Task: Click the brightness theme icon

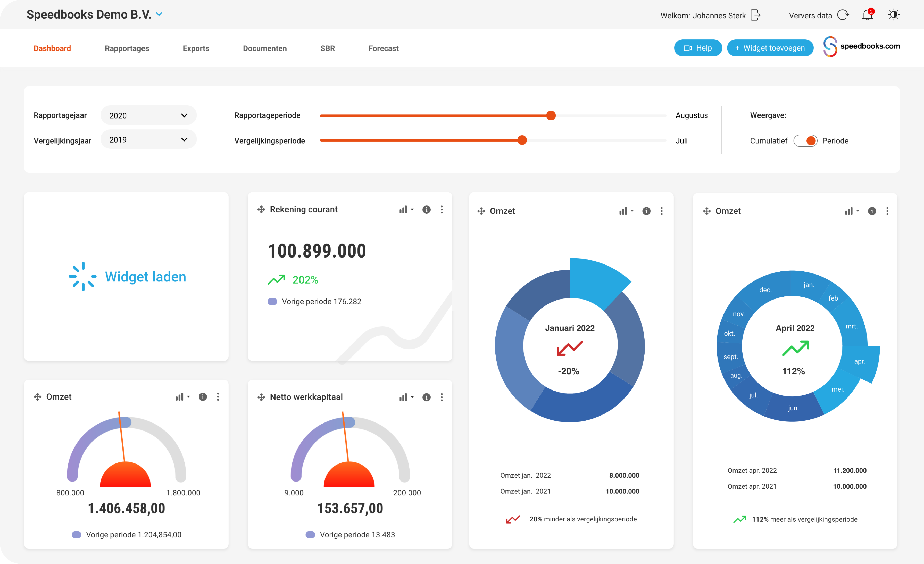Action: [894, 15]
